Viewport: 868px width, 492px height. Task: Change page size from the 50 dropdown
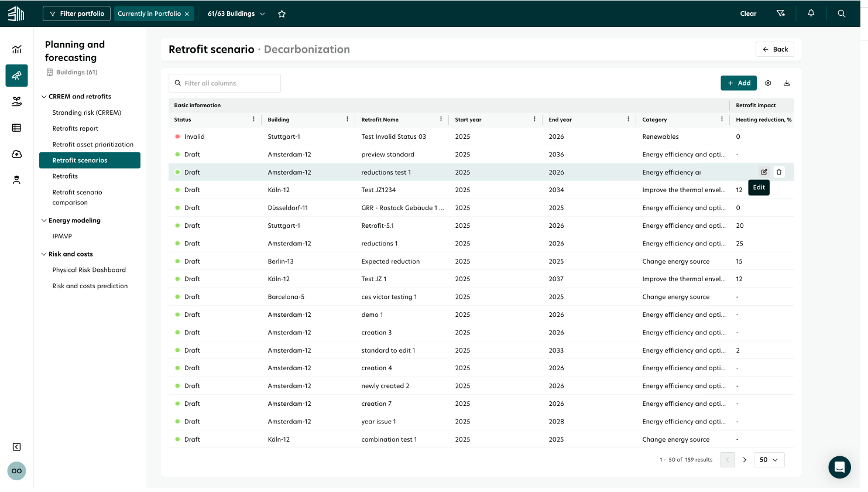click(768, 460)
